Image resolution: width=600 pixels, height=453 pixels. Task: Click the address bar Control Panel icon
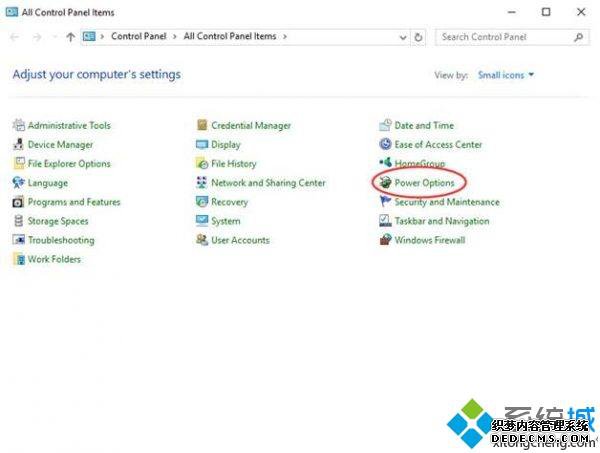click(x=89, y=37)
